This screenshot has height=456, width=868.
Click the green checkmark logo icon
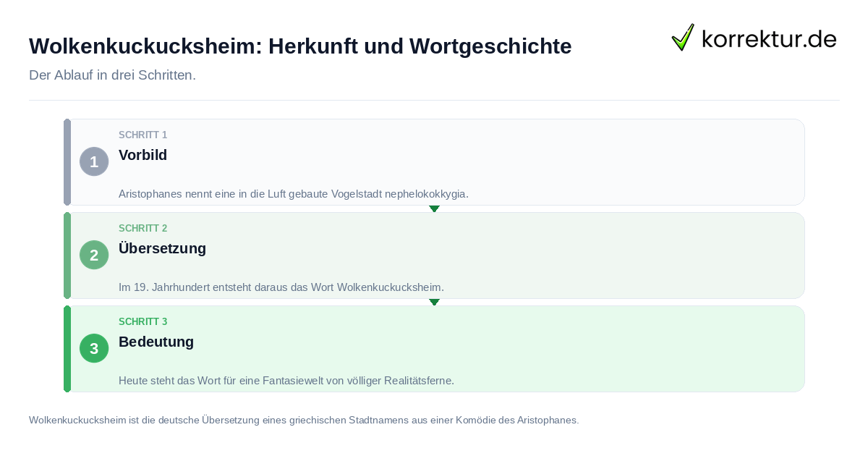click(x=683, y=38)
